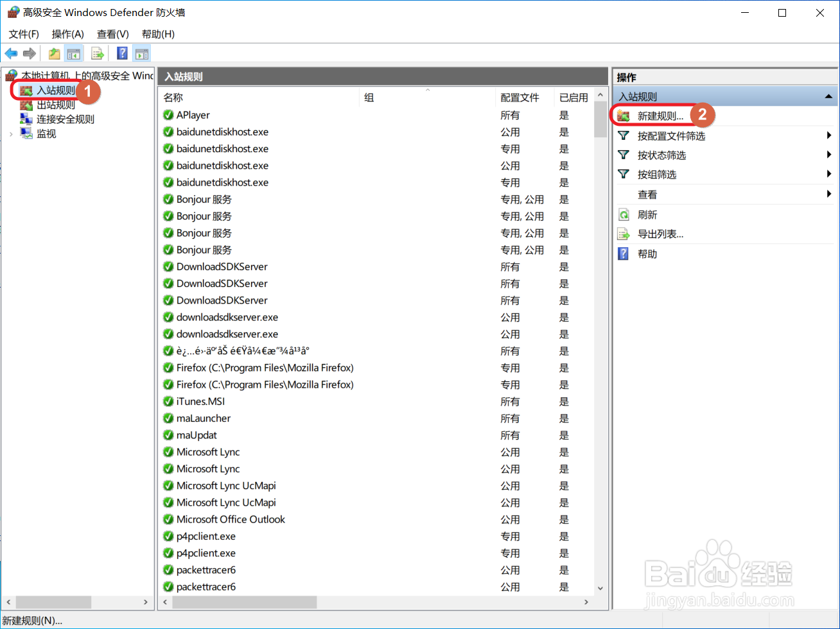Click the root node icon 本地计算机上的高级安全
This screenshot has height=629, width=840.
(x=12, y=76)
